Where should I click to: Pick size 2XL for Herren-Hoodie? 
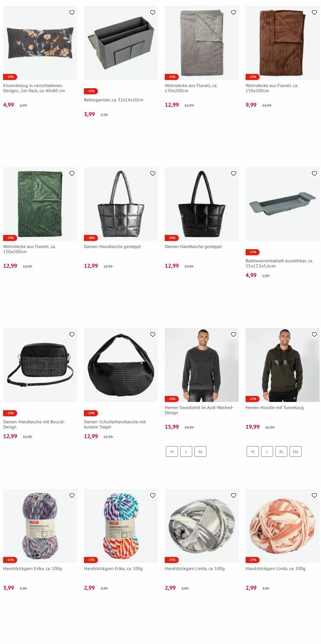[x=296, y=451]
